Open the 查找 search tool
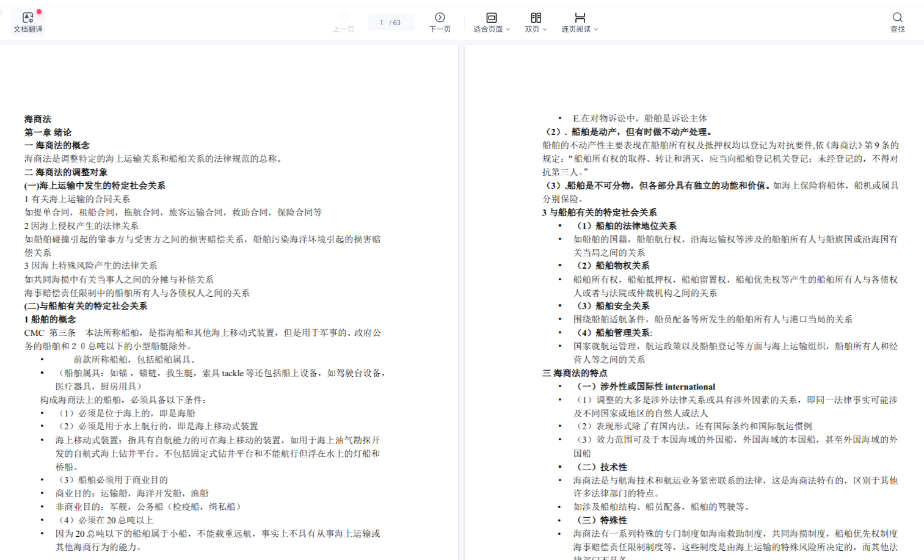Viewport: 924px width, 560px height. [x=897, y=22]
